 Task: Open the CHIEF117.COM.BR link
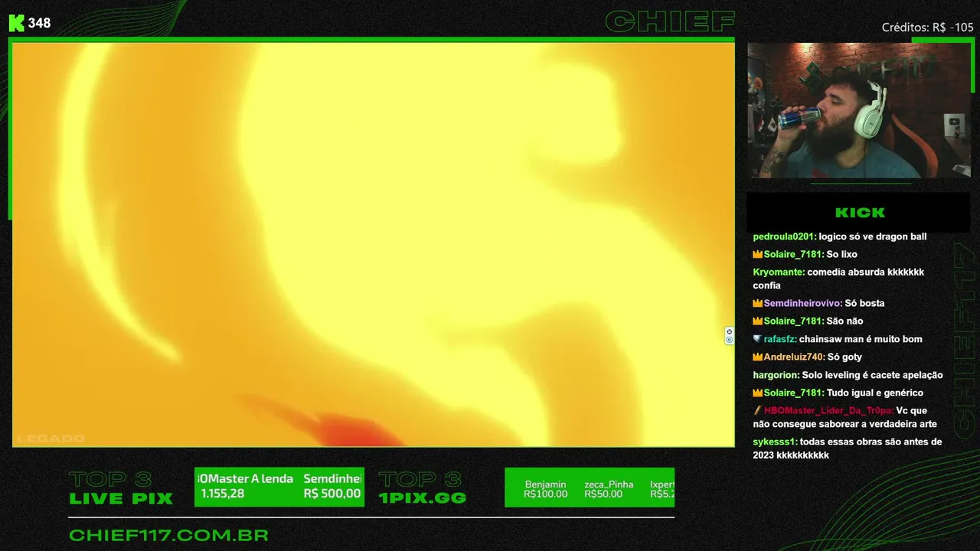(168, 536)
